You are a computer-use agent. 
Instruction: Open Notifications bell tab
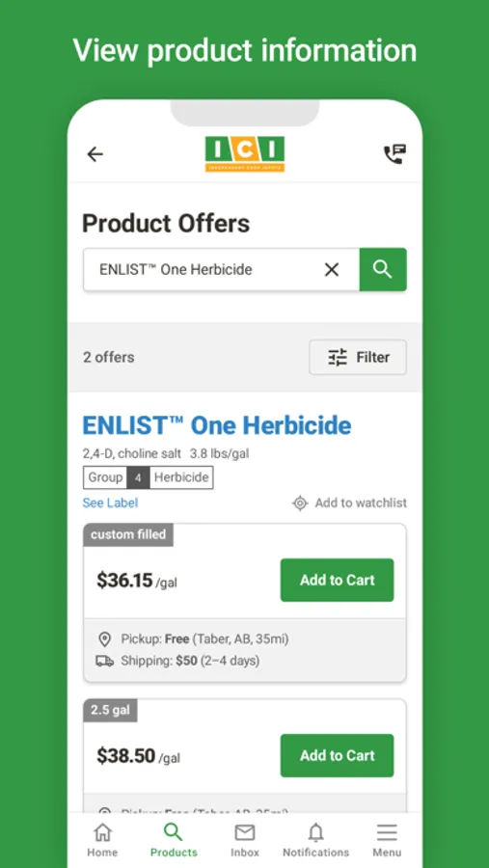315,840
